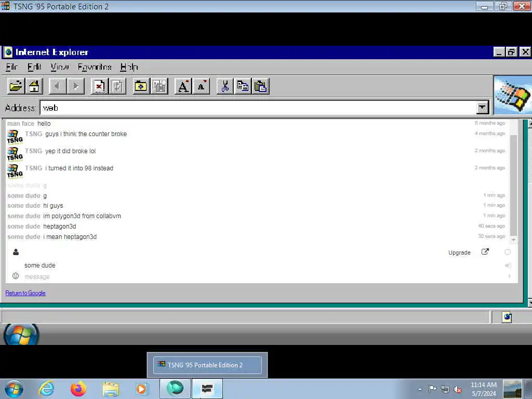The image size is (532, 399).
Task: Click message 'i mean heptagon3d'
Action: 70,236
